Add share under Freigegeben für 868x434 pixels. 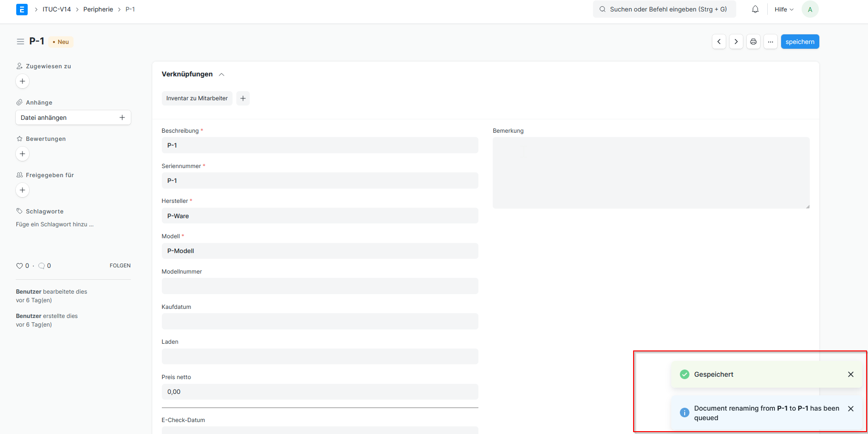pos(22,190)
